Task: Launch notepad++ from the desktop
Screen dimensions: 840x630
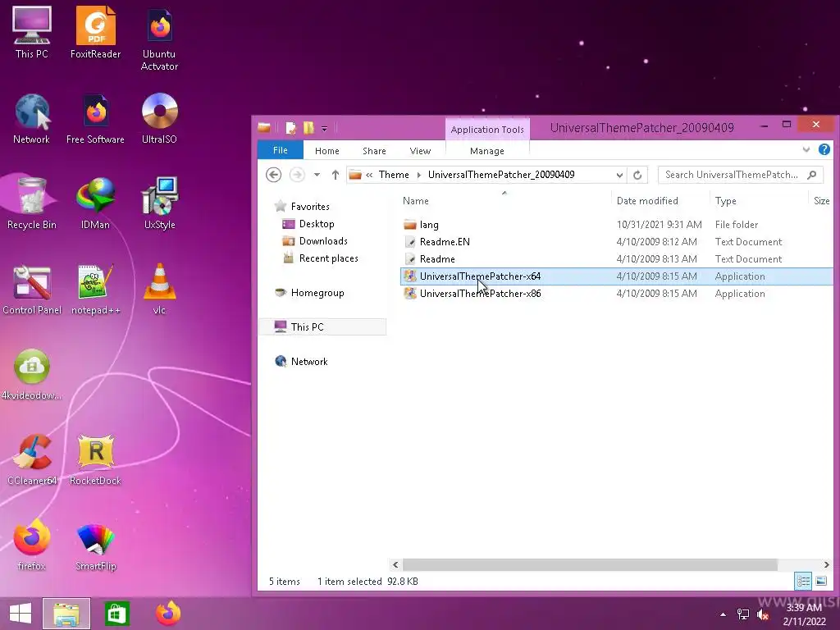Action: 95,290
